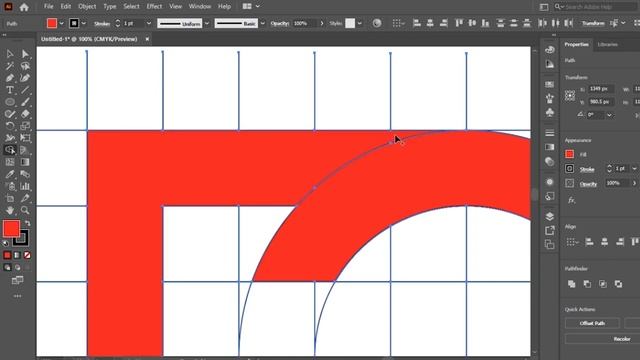Select the Type tool
The width and height of the screenshot is (640, 360).
[10, 90]
